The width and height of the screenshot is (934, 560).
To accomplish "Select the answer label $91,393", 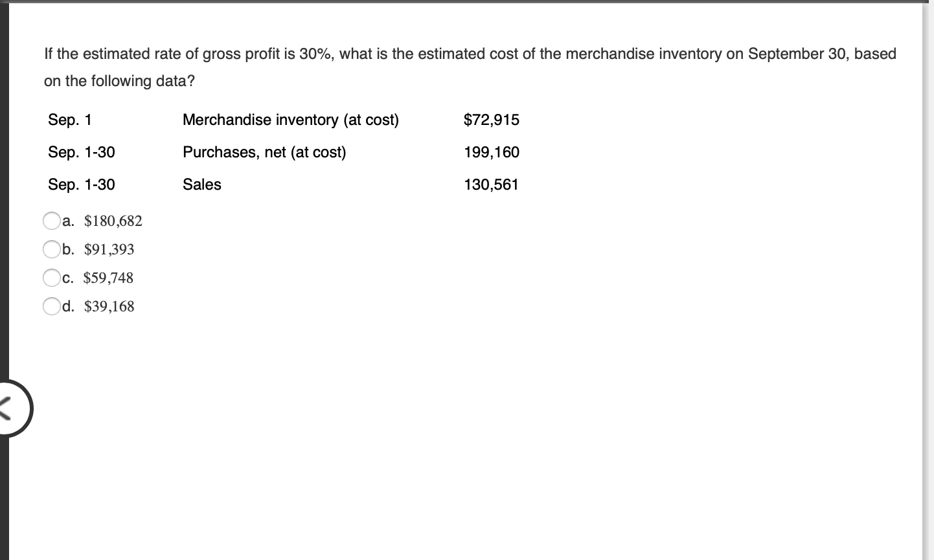I will click(x=109, y=249).
